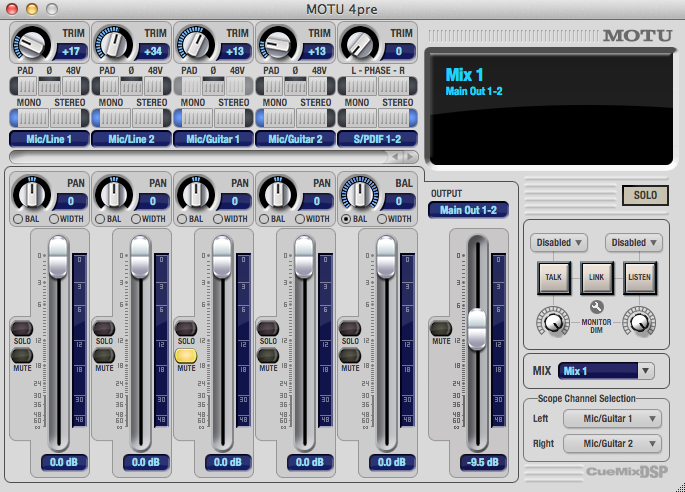This screenshot has height=492, width=685.
Task: Click the Mic/Guitar 2 pan knob
Action: click(x=278, y=193)
